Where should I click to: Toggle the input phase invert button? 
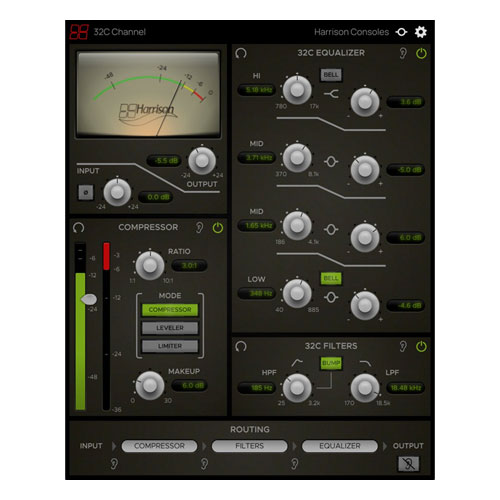(86, 192)
